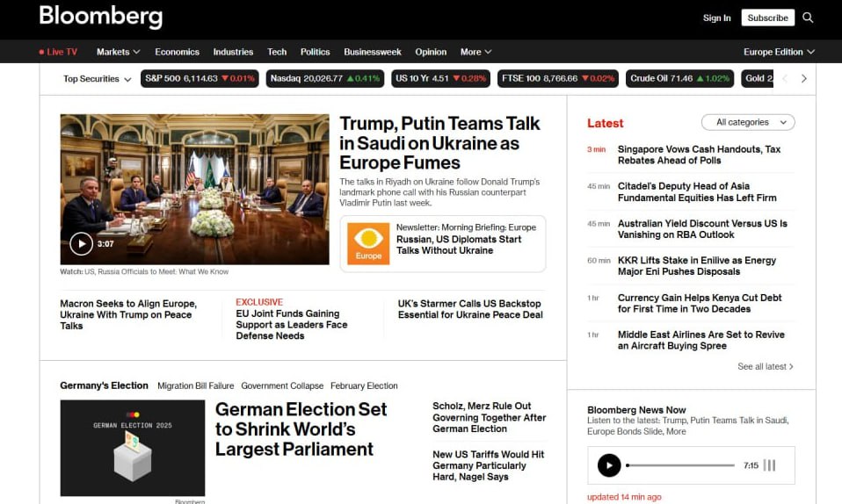
Task: Open Australian Yield Discount Versus US story
Action: coord(702,228)
